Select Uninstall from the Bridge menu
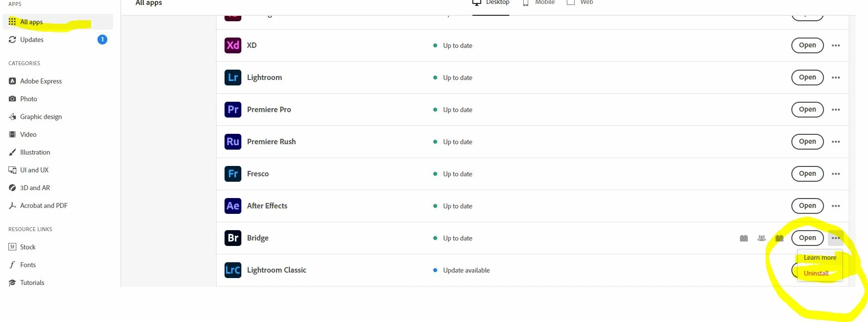This screenshot has width=868, height=322. pyautogui.click(x=816, y=273)
